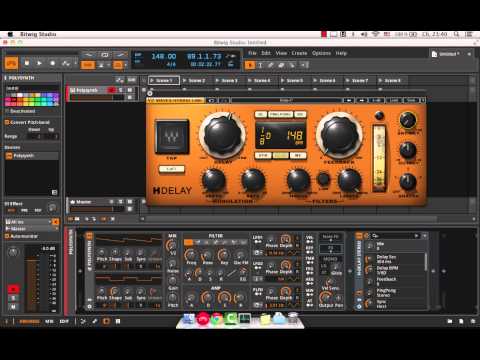Start playback with the transport Play button
The image size is (480, 360).
coord(39,63)
